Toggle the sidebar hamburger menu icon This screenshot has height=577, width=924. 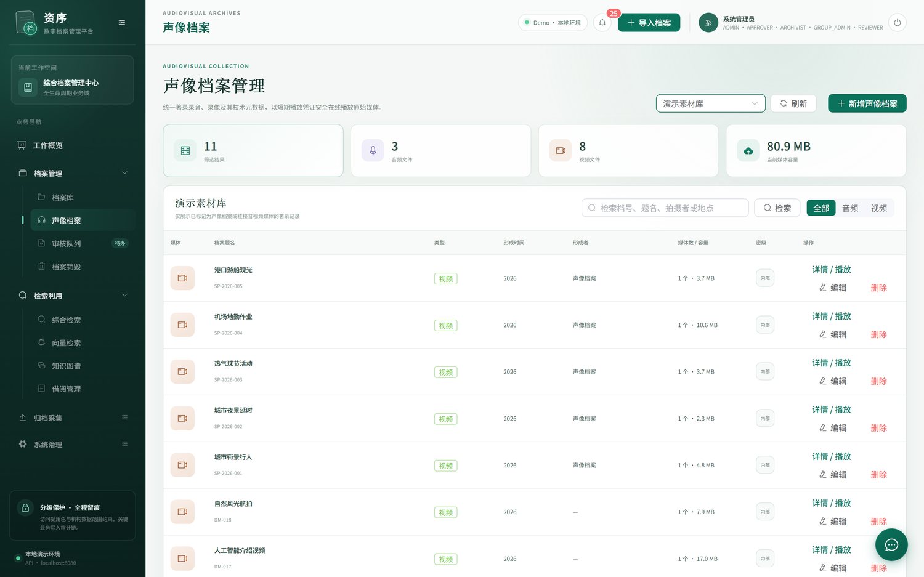(122, 23)
